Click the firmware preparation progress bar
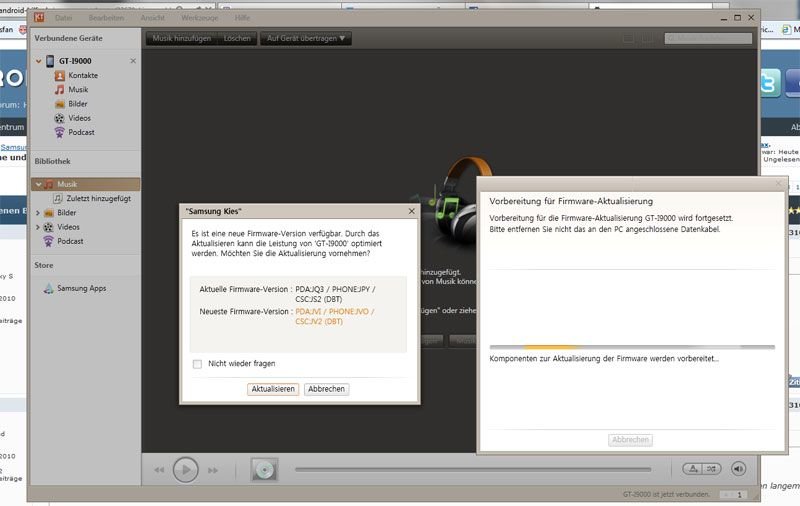The height and width of the screenshot is (506, 800). tap(632, 347)
